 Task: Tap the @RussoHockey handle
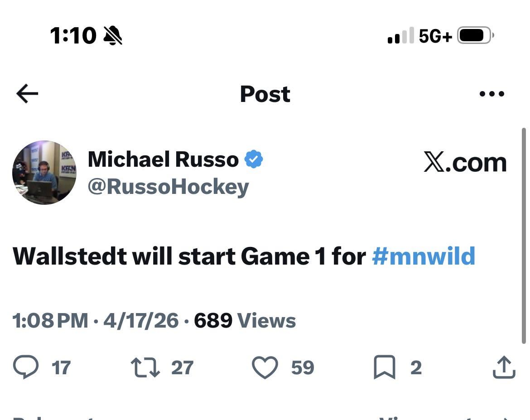coord(168,187)
